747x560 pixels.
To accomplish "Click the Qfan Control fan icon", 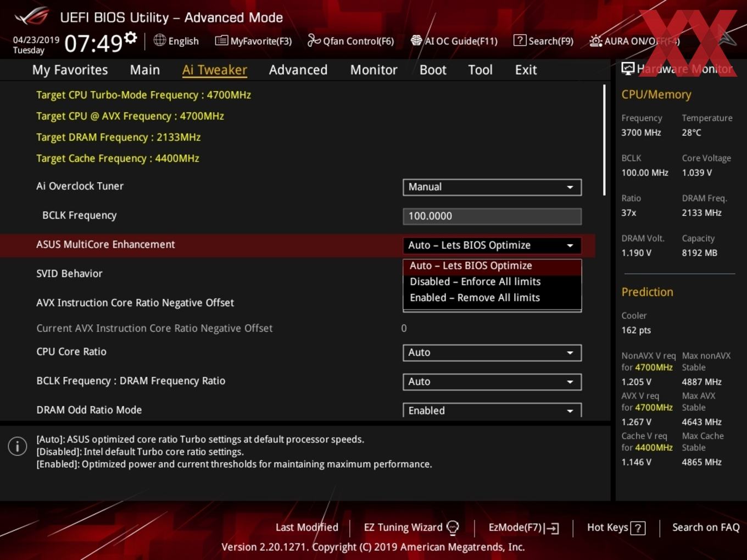I will tap(314, 40).
